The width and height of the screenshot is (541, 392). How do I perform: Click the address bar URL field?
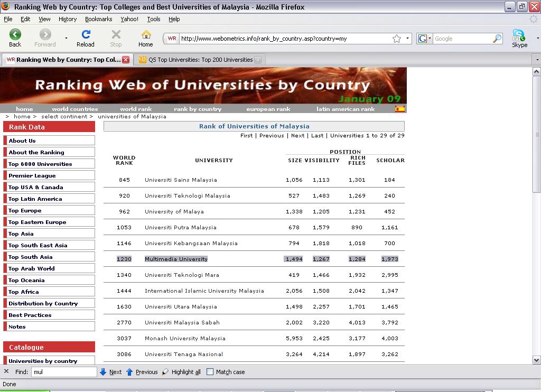(285, 39)
